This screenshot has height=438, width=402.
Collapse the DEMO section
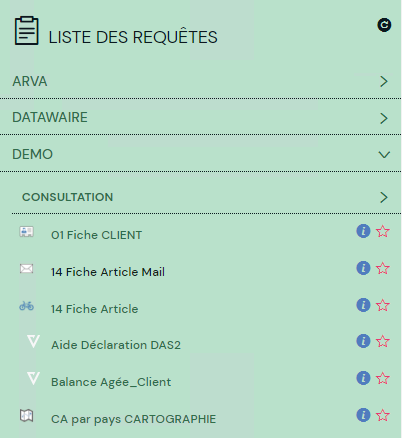(201, 154)
